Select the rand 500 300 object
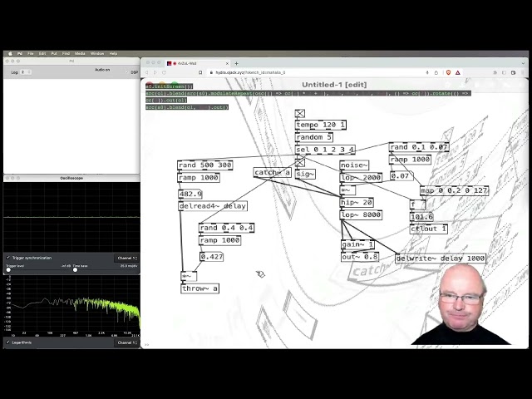Image resolution: width=532 pixels, height=399 pixels. (205, 165)
